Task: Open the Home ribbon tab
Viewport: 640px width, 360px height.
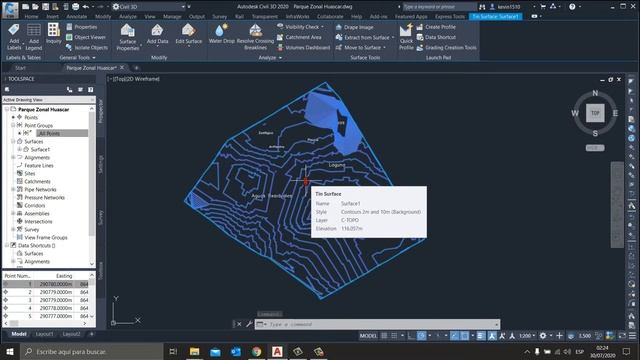Action: pyautogui.click(x=31, y=17)
